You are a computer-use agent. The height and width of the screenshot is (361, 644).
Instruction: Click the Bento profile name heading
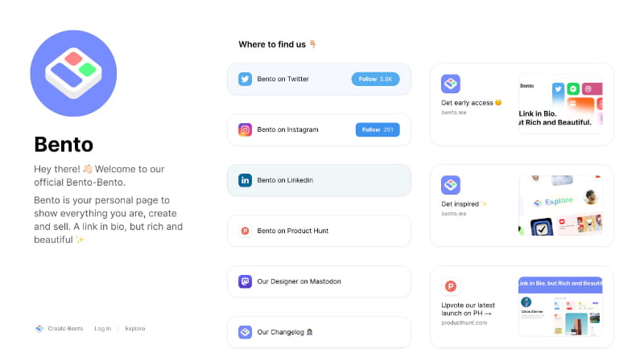tap(64, 145)
